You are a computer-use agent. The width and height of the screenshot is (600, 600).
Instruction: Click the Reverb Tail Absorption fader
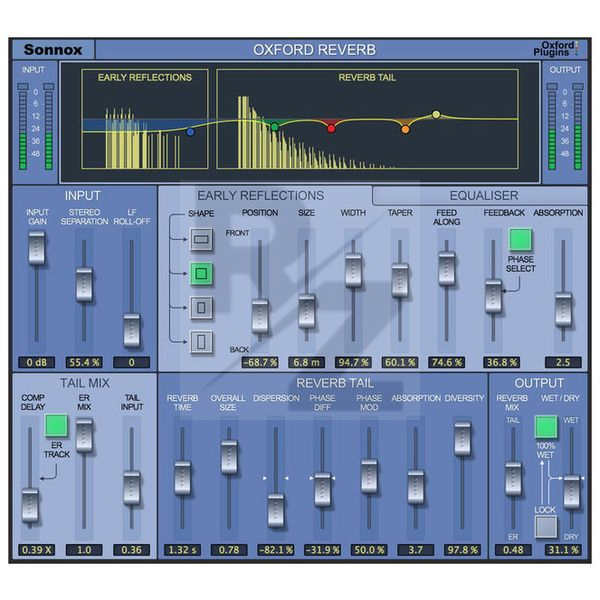[x=416, y=487]
